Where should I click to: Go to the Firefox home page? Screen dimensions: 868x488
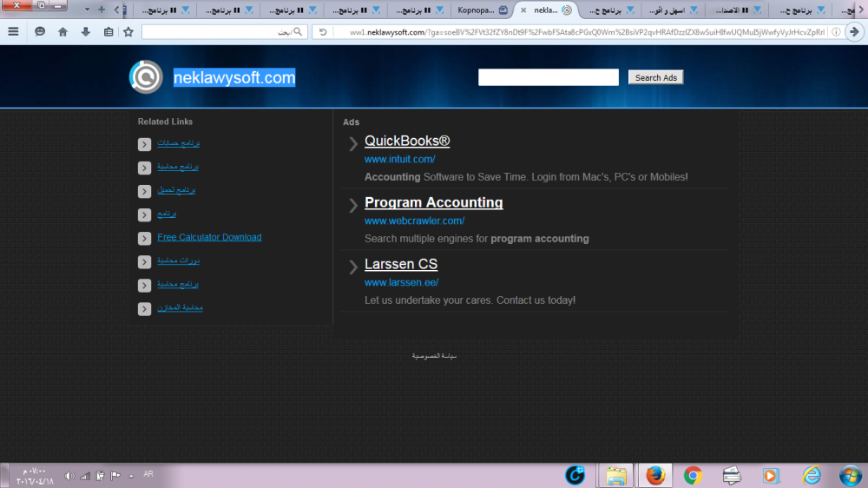pyautogui.click(x=62, y=32)
